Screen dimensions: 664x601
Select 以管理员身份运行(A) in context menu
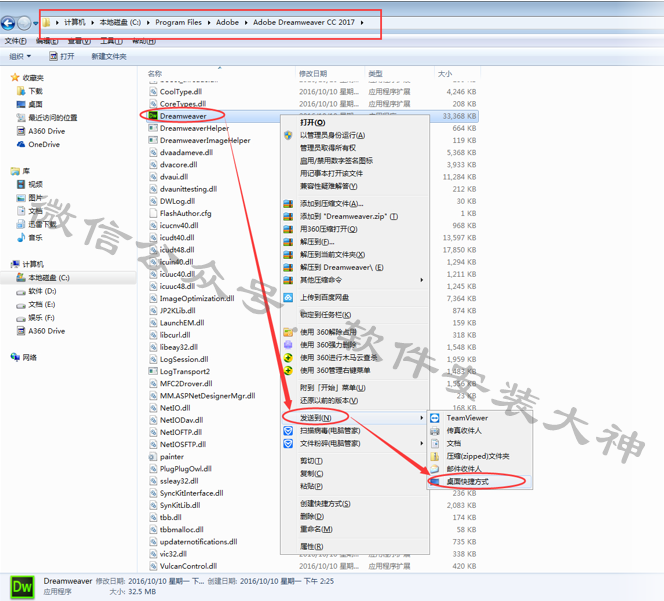(x=332, y=135)
